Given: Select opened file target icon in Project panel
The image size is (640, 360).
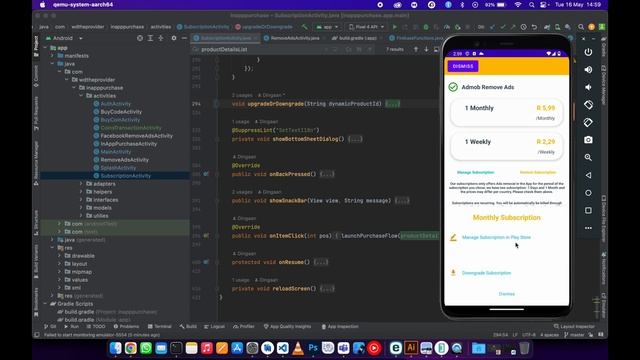Looking at the screenshot, I should coord(140,38).
